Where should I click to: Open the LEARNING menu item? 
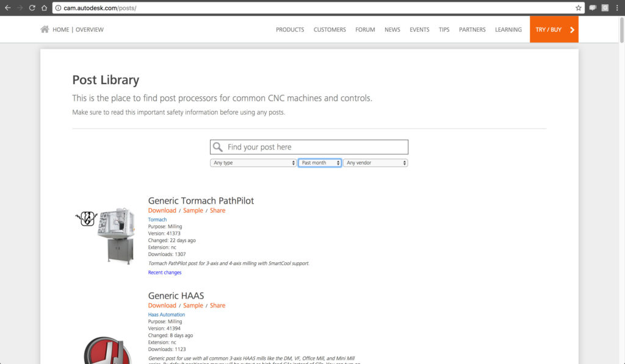pos(508,29)
